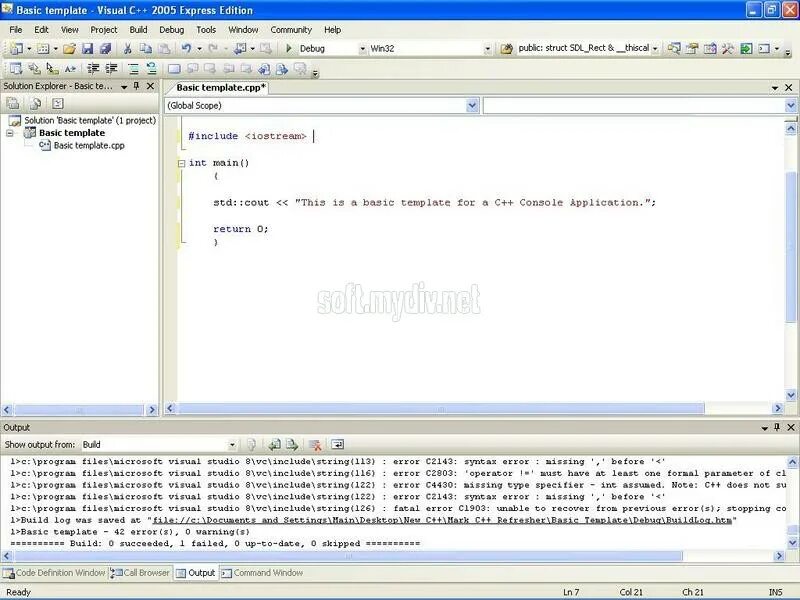The image size is (800, 600).
Task: Click the Add New Item toolbar icon
Action: (x=43, y=48)
